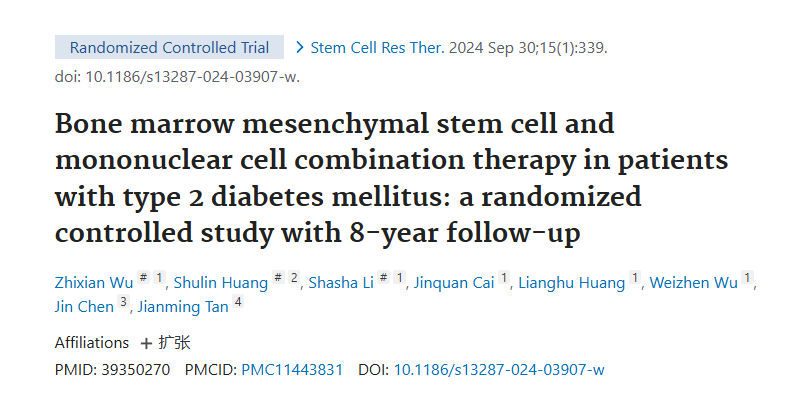Open the PMC11443831 full text link

[292, 370]
